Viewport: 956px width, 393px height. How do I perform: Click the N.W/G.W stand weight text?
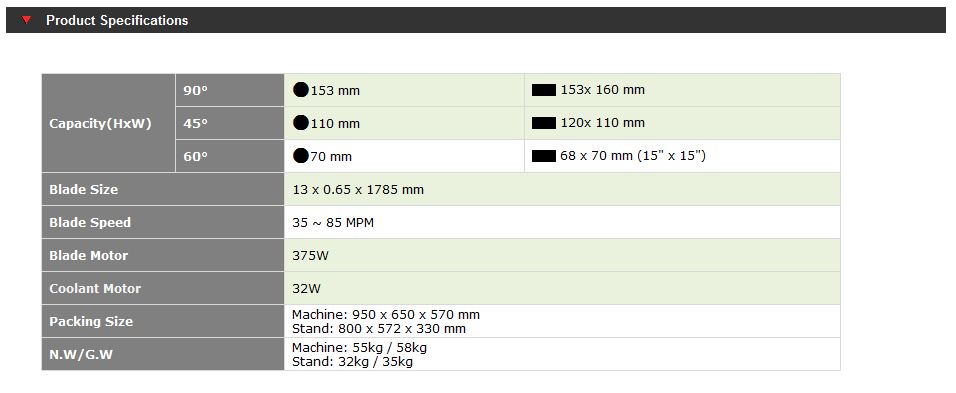point(352,361)
